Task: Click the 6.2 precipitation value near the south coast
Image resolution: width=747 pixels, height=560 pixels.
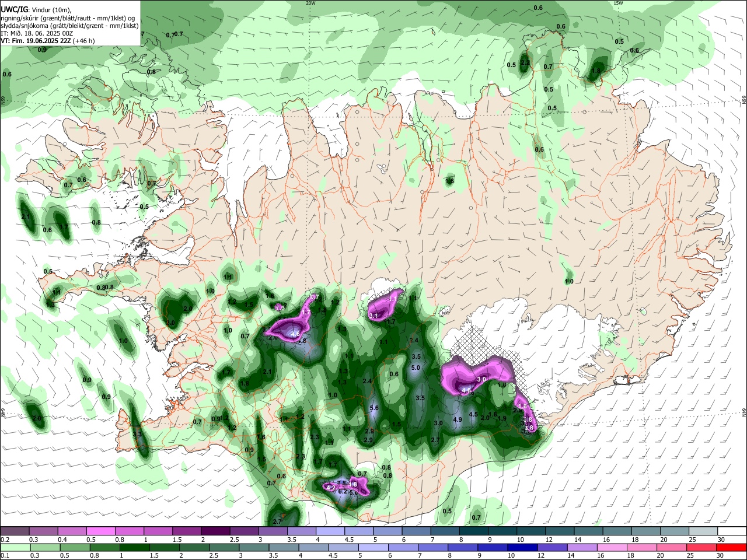Action: click(343, 491)
